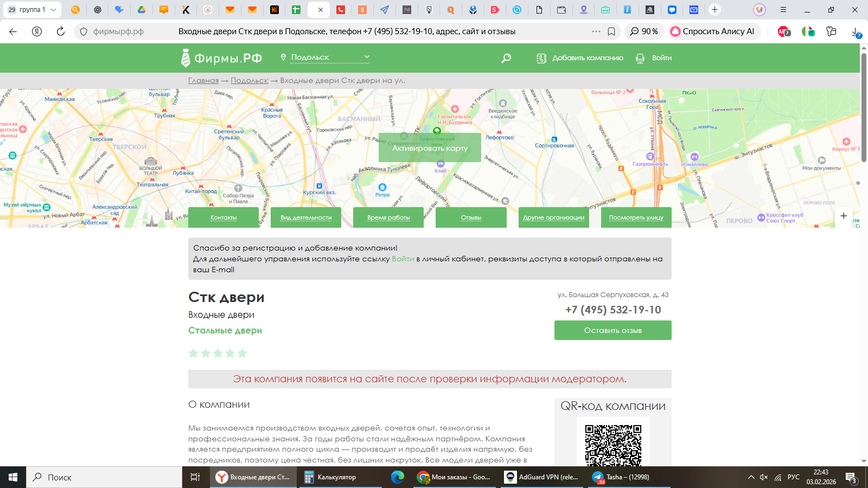The image size is (868, 488).
Task: Open a new tab with plus button
Action: [715, 10]
